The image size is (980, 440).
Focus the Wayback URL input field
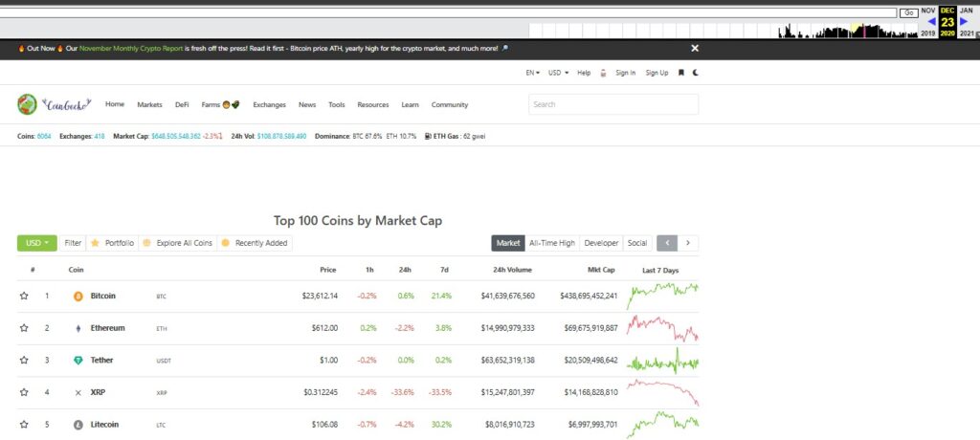tap(448, 11)
